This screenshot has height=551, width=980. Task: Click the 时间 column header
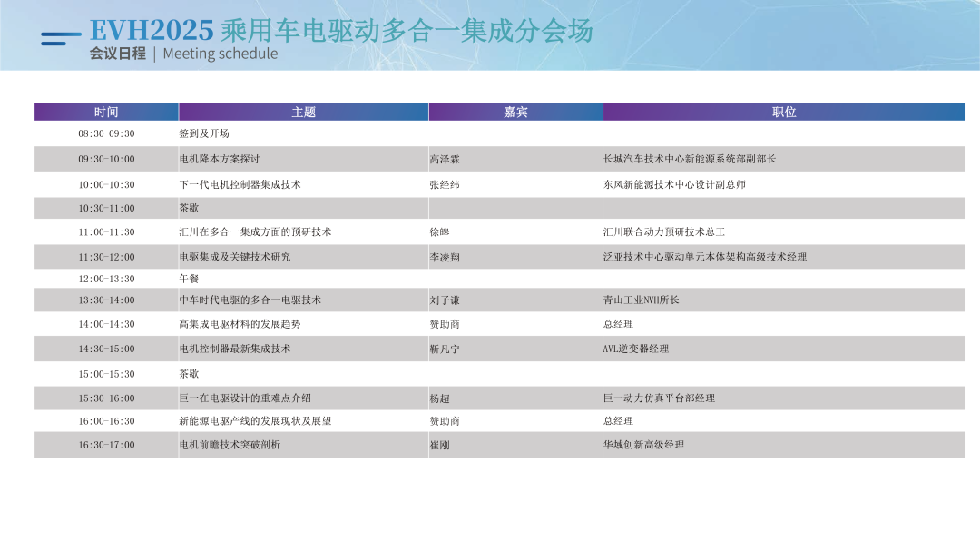pos(106,112)
